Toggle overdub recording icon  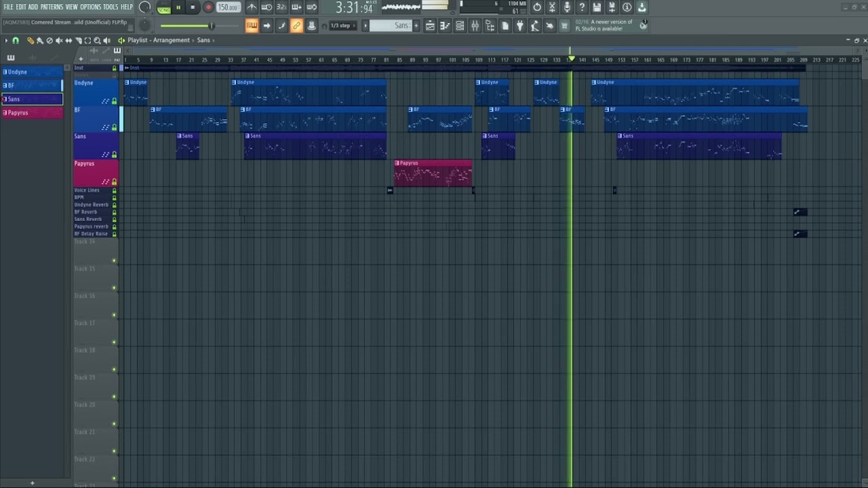coord(296,7)
